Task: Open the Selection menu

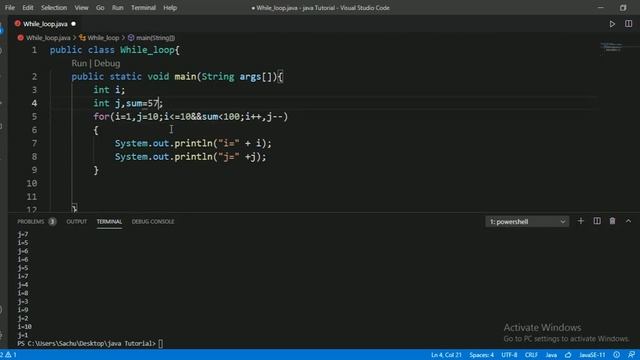Action: [x=54, y=8]
